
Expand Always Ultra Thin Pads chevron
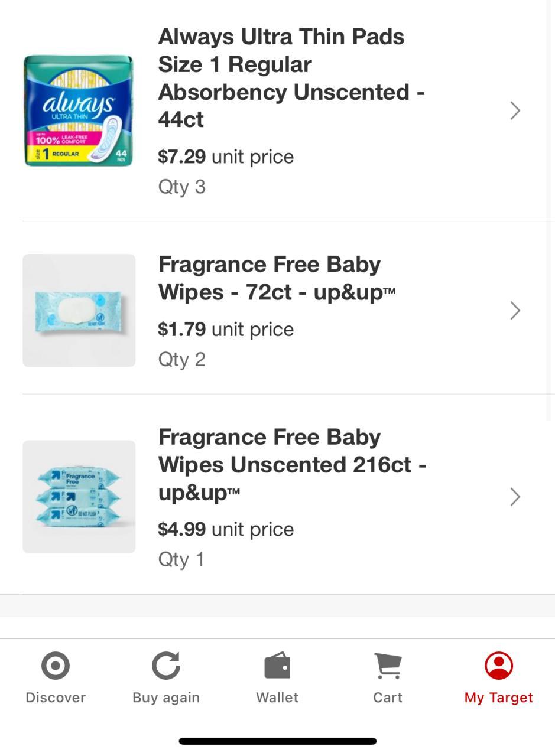[515, 110]
